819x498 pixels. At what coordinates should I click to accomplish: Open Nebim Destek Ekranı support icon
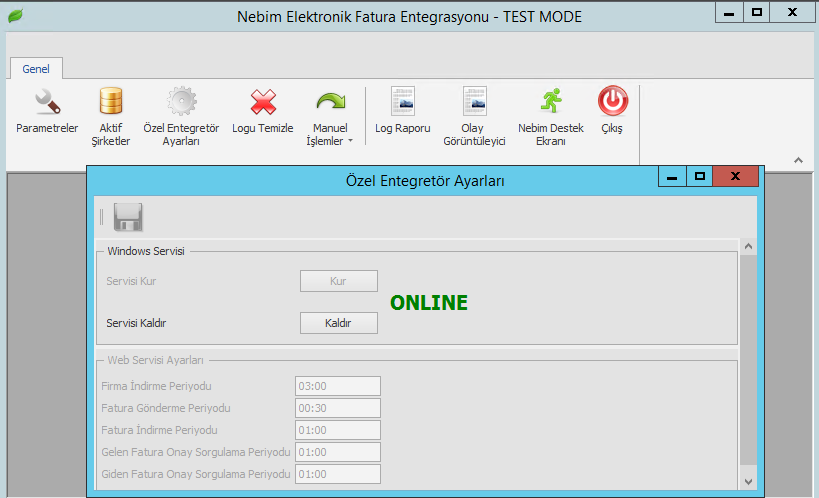tap(550, 102)
